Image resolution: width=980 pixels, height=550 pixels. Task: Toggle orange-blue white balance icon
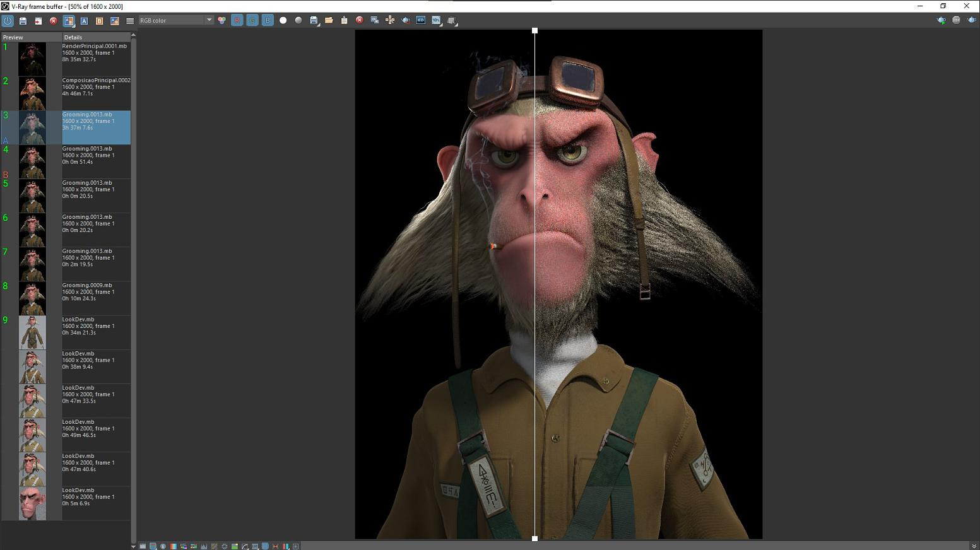pyautogui.click(x=174, y=546)
